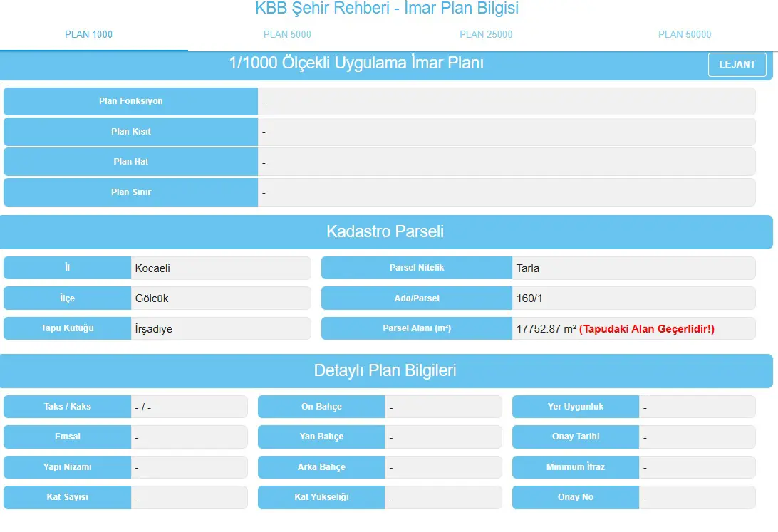
Task: Click the Detaylı Plan Bilgileri header
Action: (x=386, y=371)
